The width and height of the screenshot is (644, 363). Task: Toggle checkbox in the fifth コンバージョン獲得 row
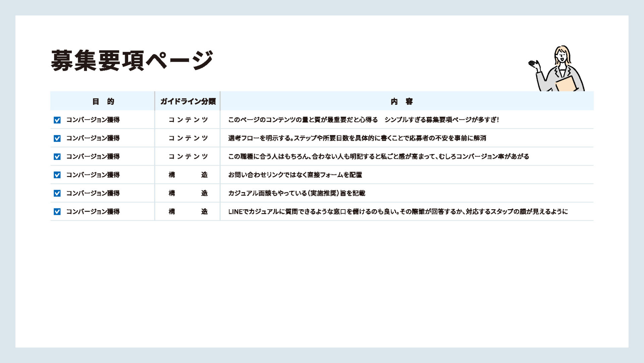57,193
